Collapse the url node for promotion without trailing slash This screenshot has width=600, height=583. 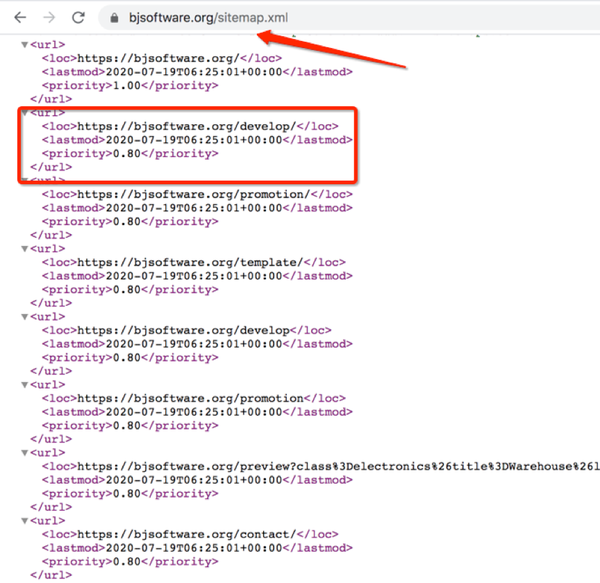[24, 385]
